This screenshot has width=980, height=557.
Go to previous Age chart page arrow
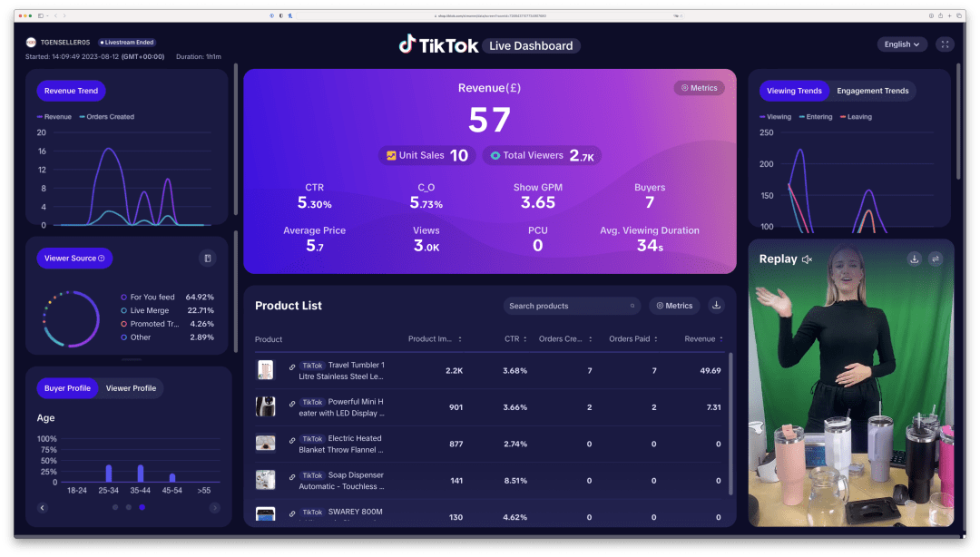point(43,508)
